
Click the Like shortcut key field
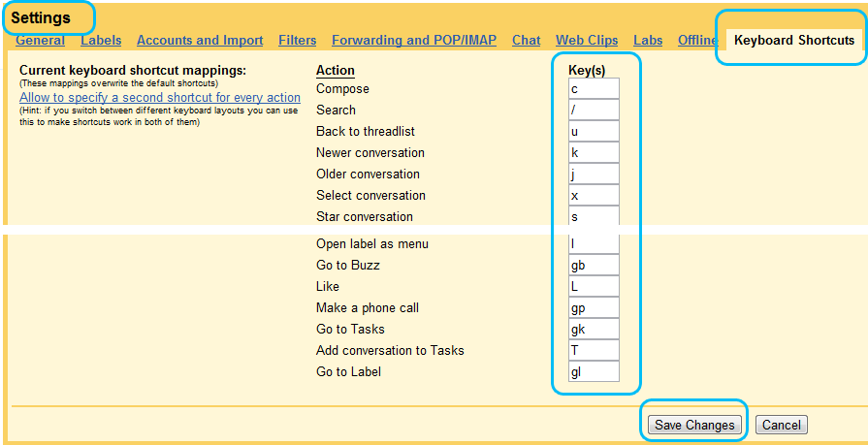[594, 286]
